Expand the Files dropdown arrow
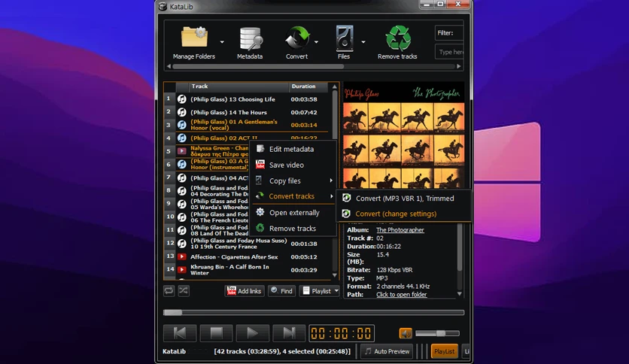The image size is (629, 364). point(363,42)
